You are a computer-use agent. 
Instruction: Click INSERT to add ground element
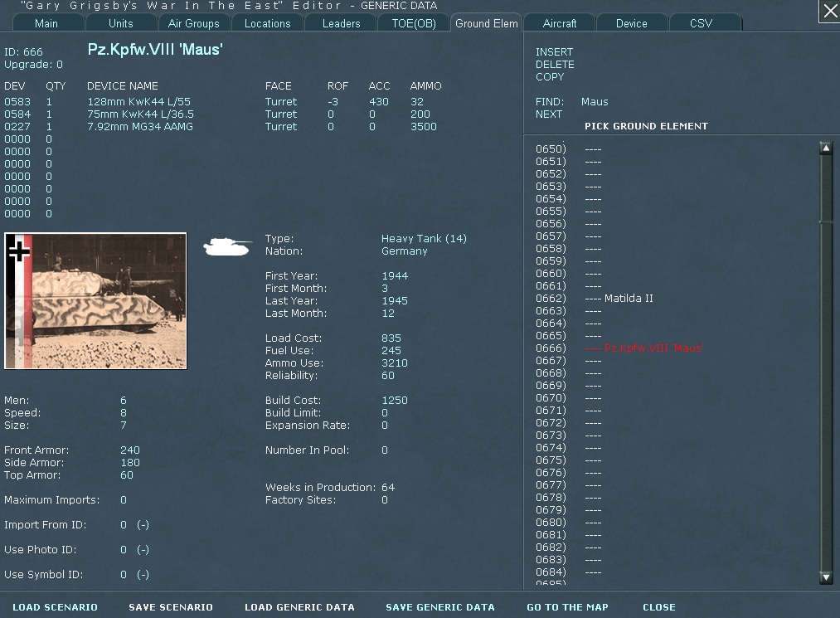pyautogui.click(x=554, y=52)
